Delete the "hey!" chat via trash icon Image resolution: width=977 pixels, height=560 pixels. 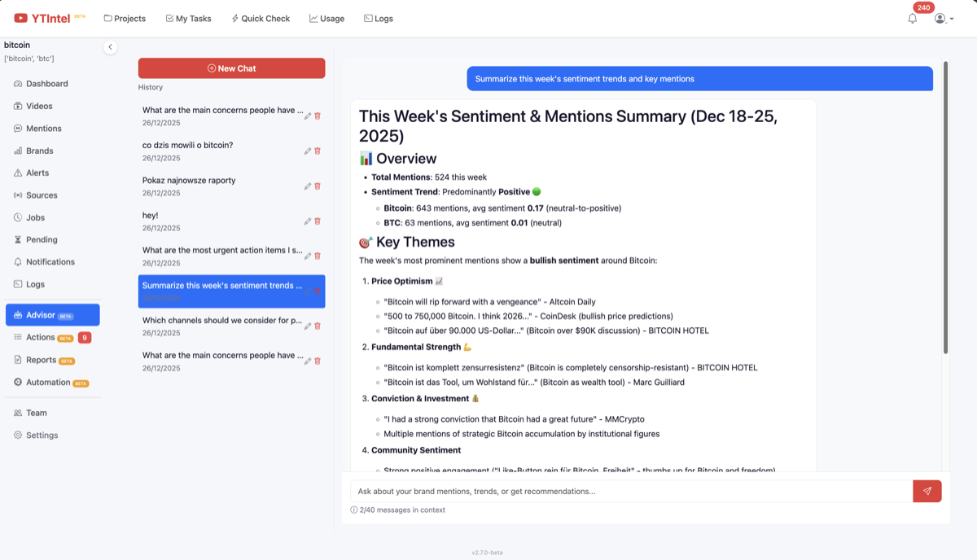(318, 221)
